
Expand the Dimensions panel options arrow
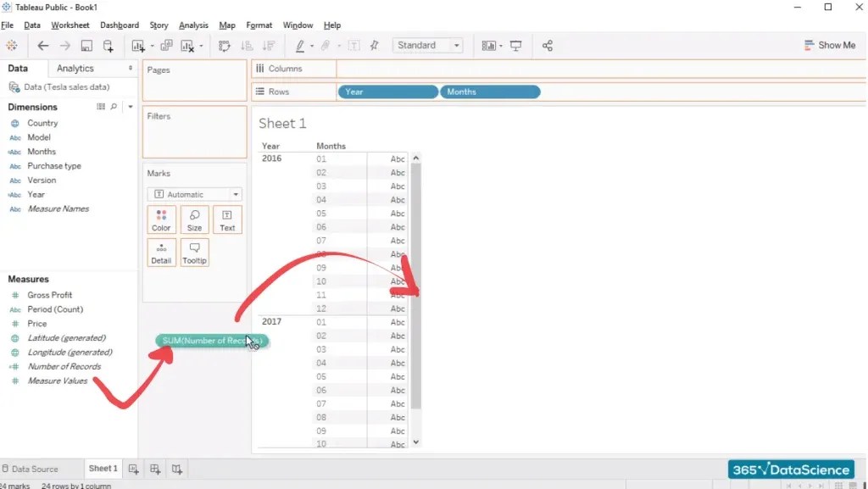click(131, 107)
